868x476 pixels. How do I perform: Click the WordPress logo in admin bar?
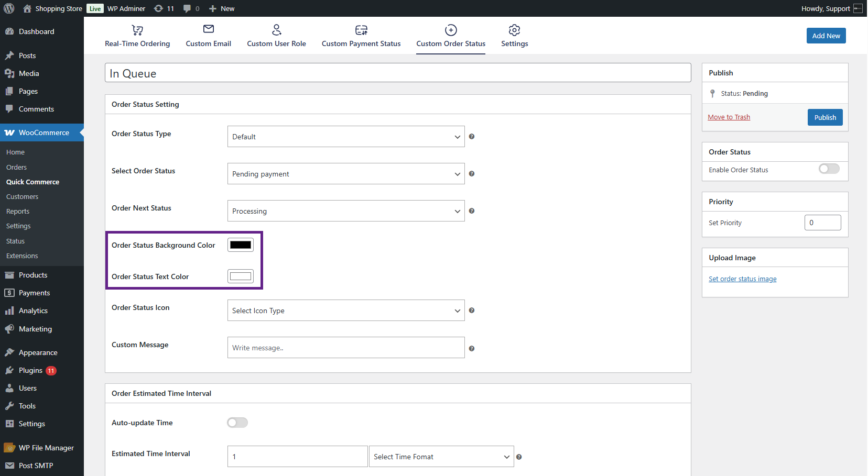(x=9, y=8)
